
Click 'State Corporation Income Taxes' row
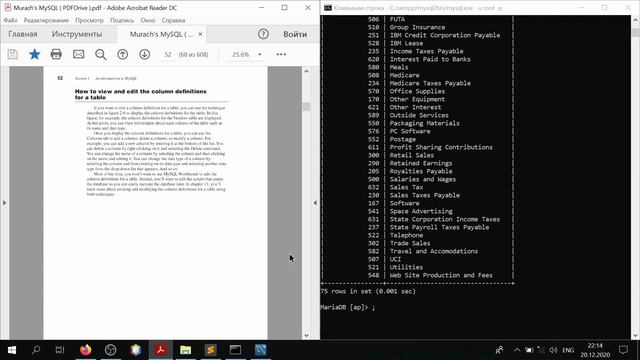click(x=445, y=219)
